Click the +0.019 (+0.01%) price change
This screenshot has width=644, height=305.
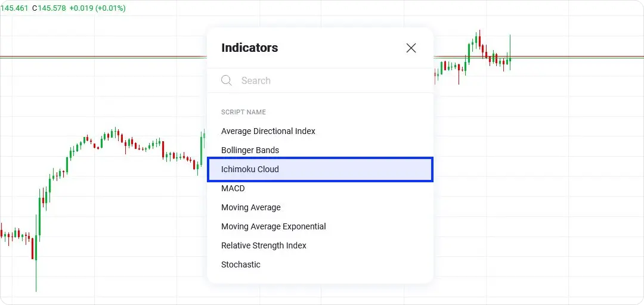pyautogui.click(x=97, y=8)
